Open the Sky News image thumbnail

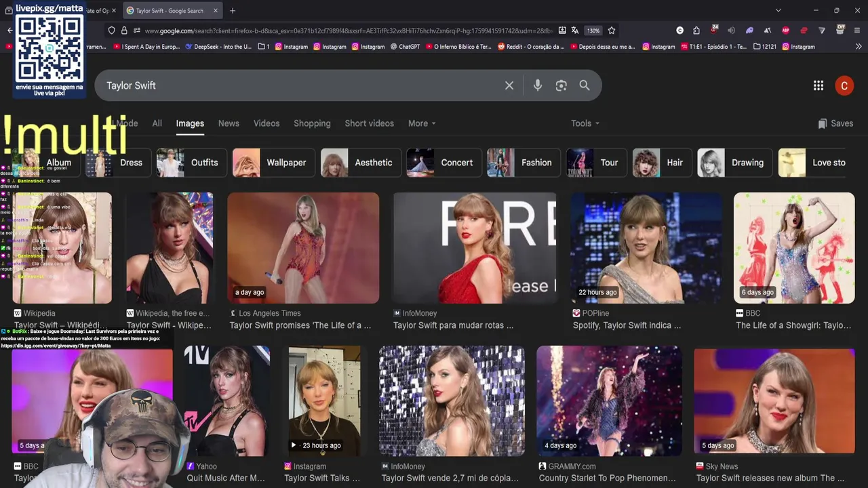774,401
